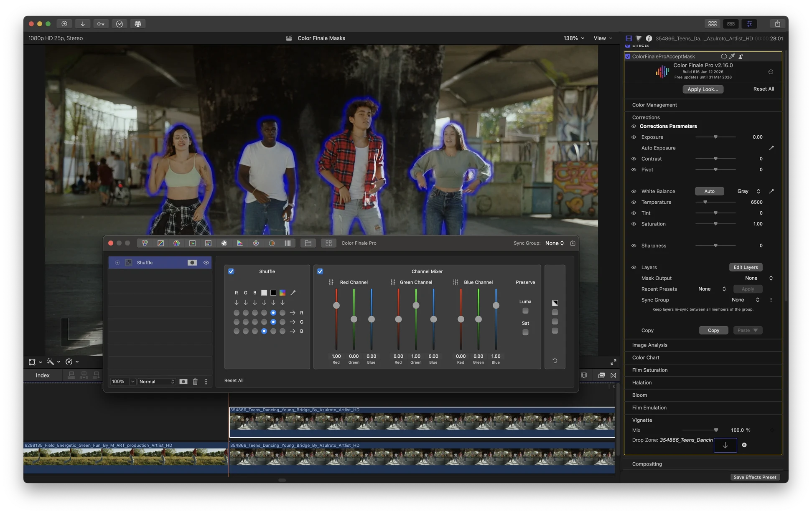Enable the Preserve Luma checkbox
The width and height of the screenshot is (812, 514).
[x=525, y=311]
